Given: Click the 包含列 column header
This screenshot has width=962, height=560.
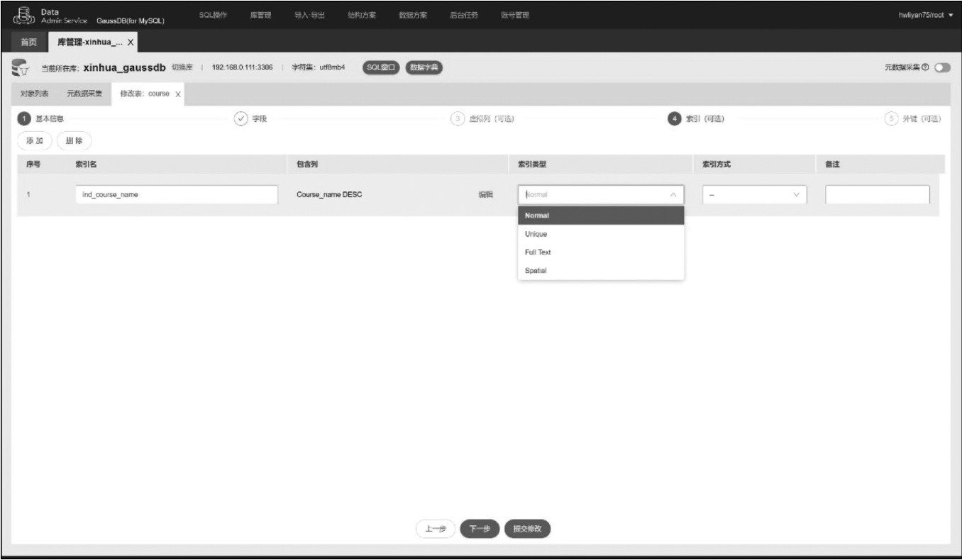Looking at the screenshot, I should (x=307, y=164).
